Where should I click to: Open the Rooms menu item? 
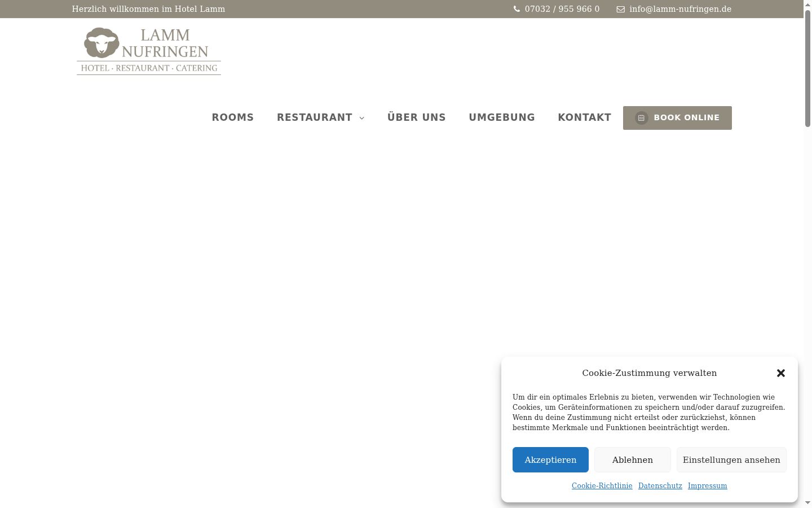tap(233, 117)
